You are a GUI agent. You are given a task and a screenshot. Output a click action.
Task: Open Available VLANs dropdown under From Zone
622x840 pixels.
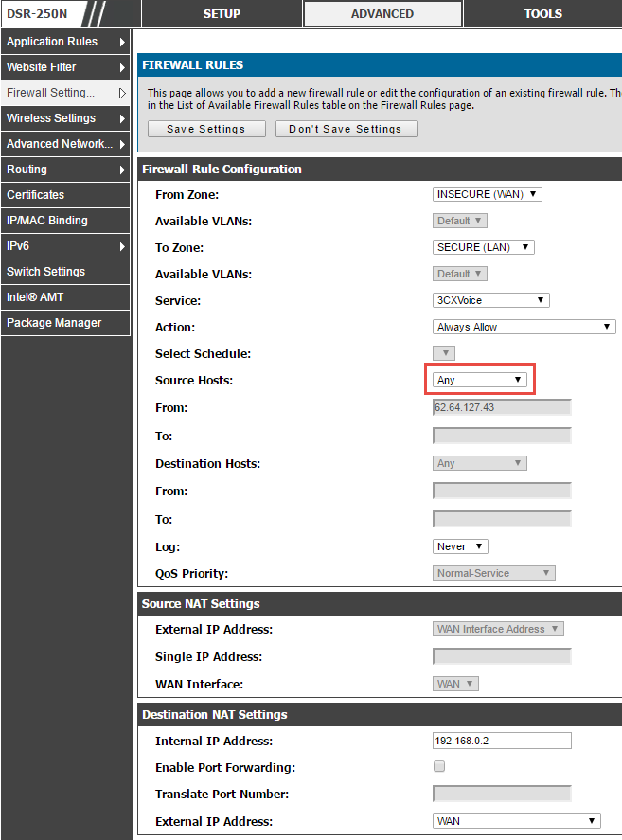pyautogui.click(x=460, y=221)
